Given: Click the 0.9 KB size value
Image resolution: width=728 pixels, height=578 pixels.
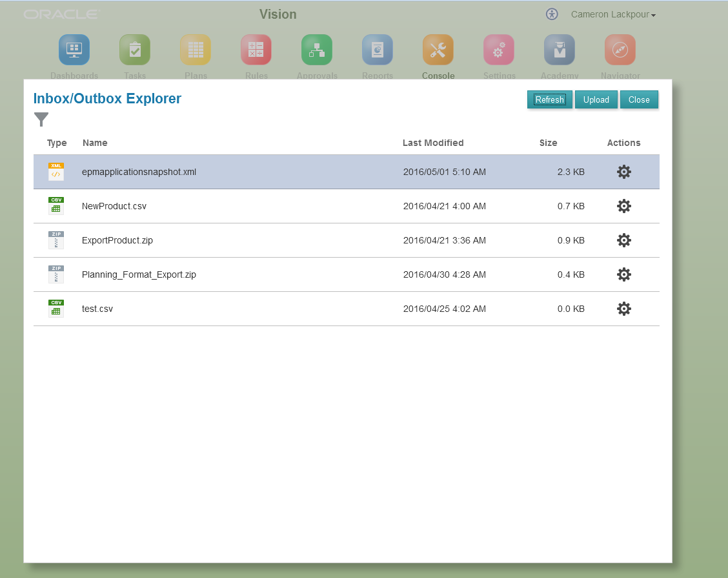Looking at the screenshot, I should [571, 240].
